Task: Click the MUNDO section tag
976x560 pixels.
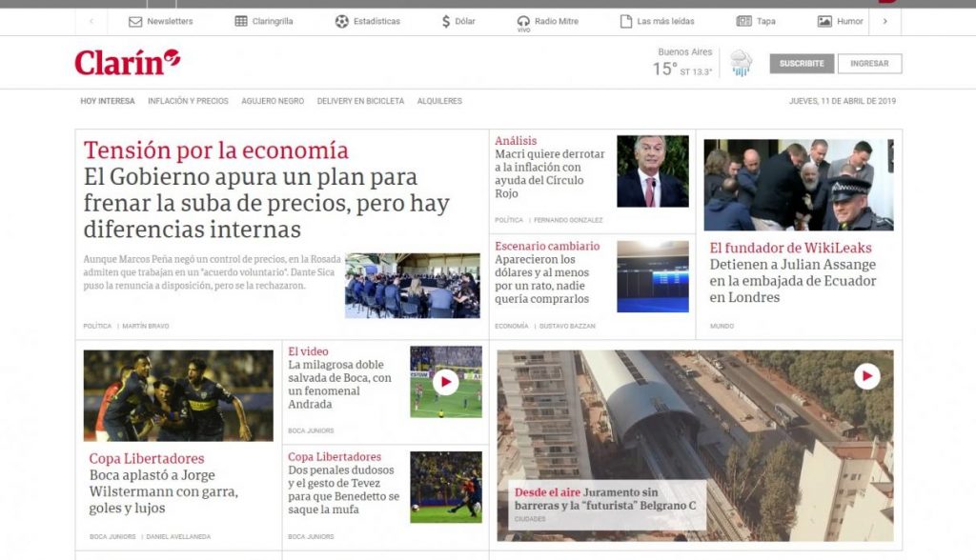Action: (x=722, y=326)
